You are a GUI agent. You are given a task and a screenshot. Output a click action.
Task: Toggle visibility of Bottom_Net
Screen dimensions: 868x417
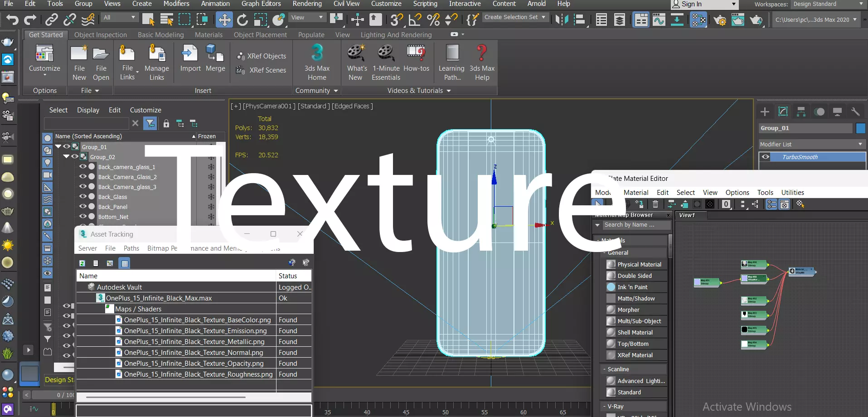tap(83, 216)
